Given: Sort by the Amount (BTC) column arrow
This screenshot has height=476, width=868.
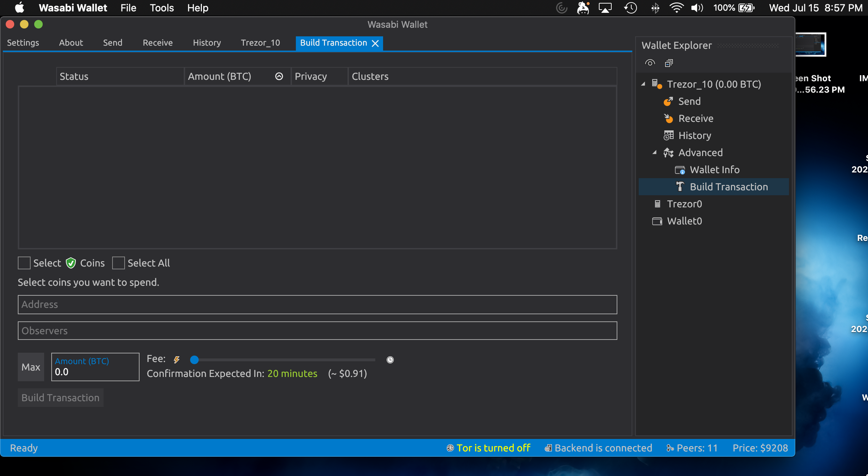Looking at the screenshot, I should pyautogui.click(x=279, y=76).
